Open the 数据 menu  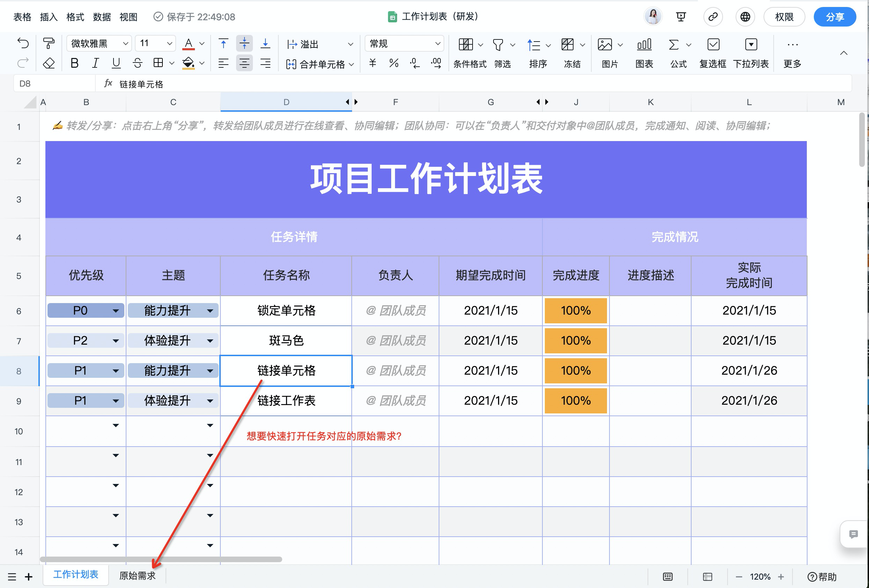tap(102, 17)
